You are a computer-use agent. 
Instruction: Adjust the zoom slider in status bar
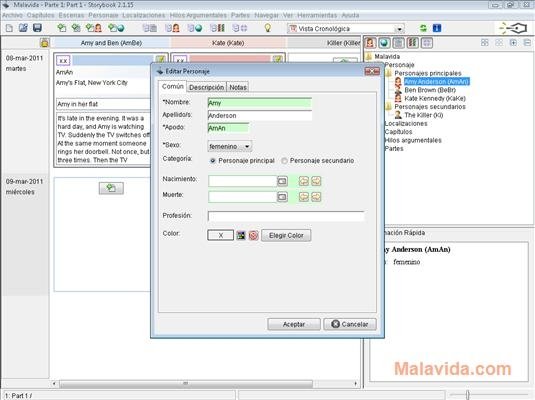click(x=467, y=395)
